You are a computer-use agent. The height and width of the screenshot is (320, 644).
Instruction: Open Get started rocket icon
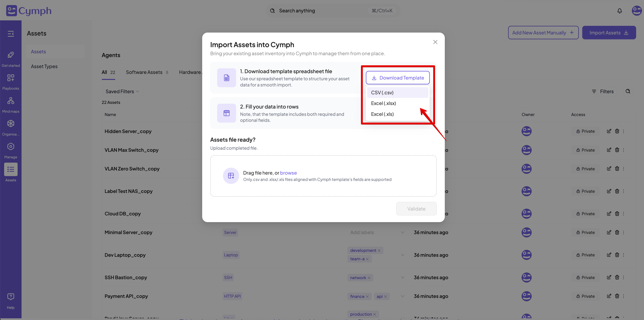11,55
